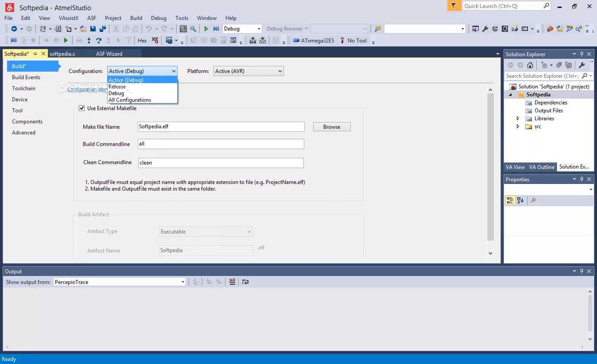
Task: Open the Advanced settings page
Action: (23, 133)
